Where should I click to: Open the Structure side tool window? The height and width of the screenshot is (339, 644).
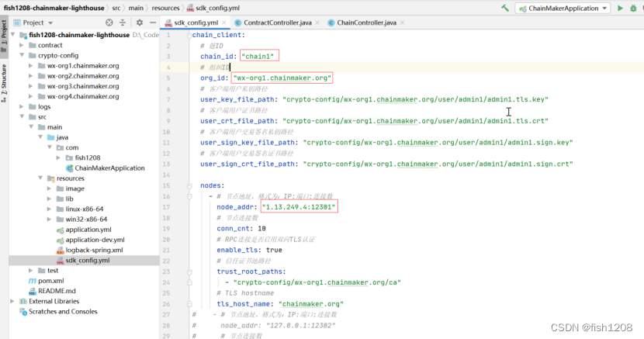point(4,83)
